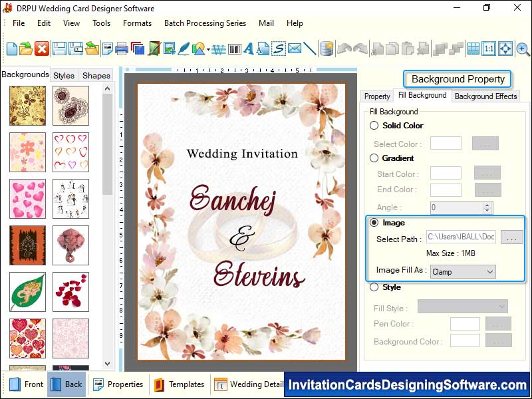Screen dimensions: 532x399
Task: Expand the Fill Style combo box
Action: click(462, 306)
